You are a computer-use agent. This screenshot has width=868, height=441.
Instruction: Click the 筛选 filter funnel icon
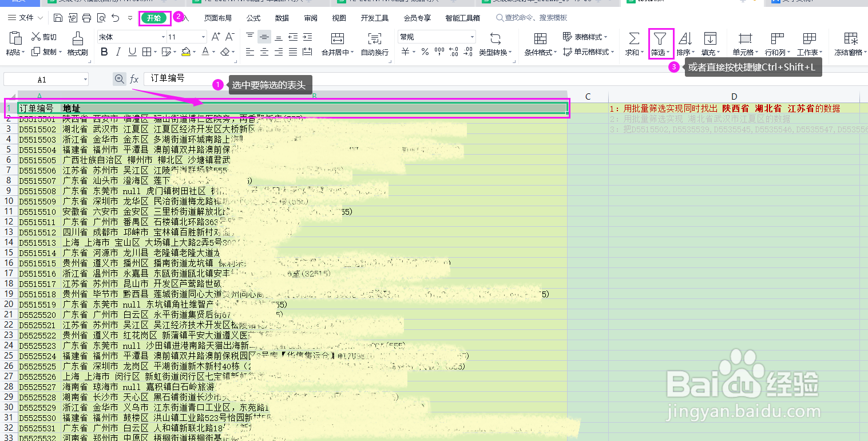click(x=660, y=38)
